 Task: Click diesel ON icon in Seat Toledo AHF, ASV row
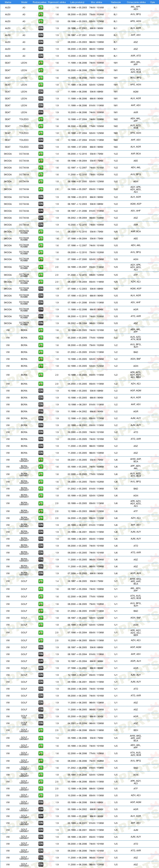[40, 140]
